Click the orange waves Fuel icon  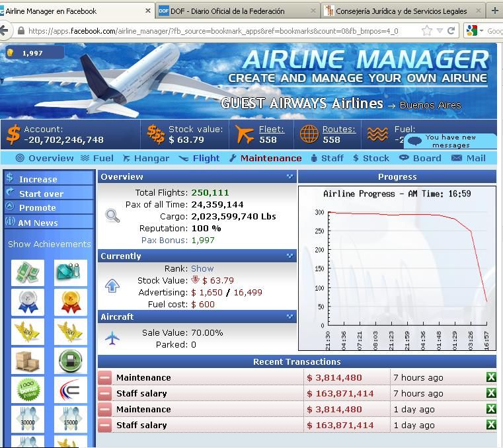pos(377,134)
